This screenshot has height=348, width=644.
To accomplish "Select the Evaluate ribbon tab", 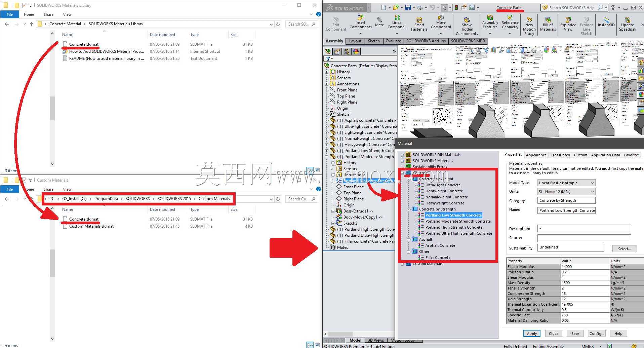I will pos(393,41).
